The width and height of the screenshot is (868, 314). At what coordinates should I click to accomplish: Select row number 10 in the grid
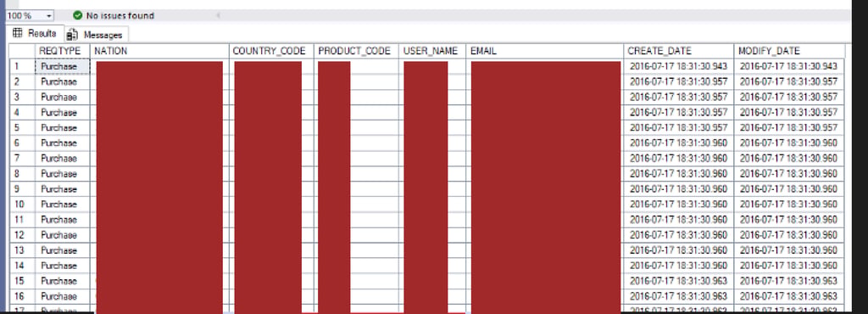(x=22, y=205)
